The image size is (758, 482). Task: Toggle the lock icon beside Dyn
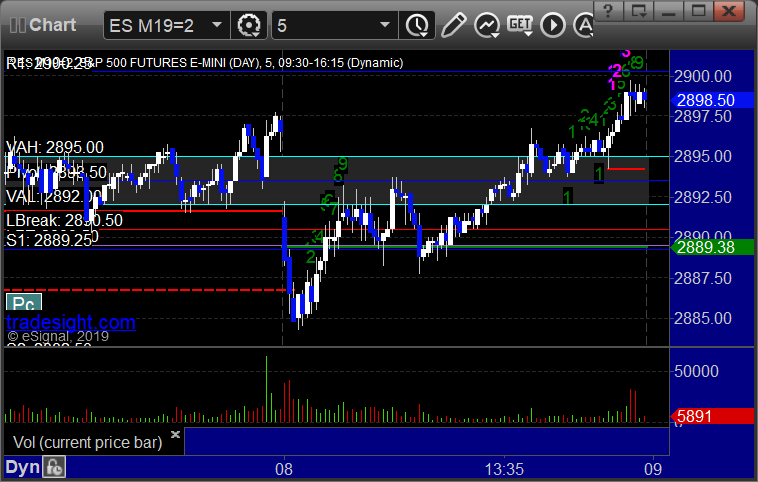tap(54, 467)
